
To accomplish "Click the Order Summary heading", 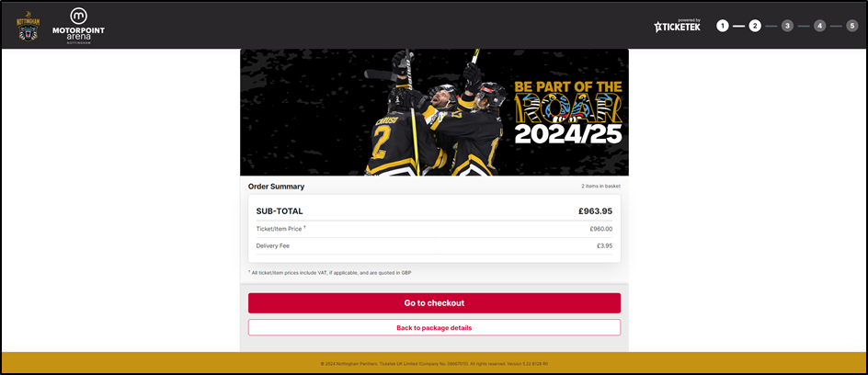I will tap(276, 187).
